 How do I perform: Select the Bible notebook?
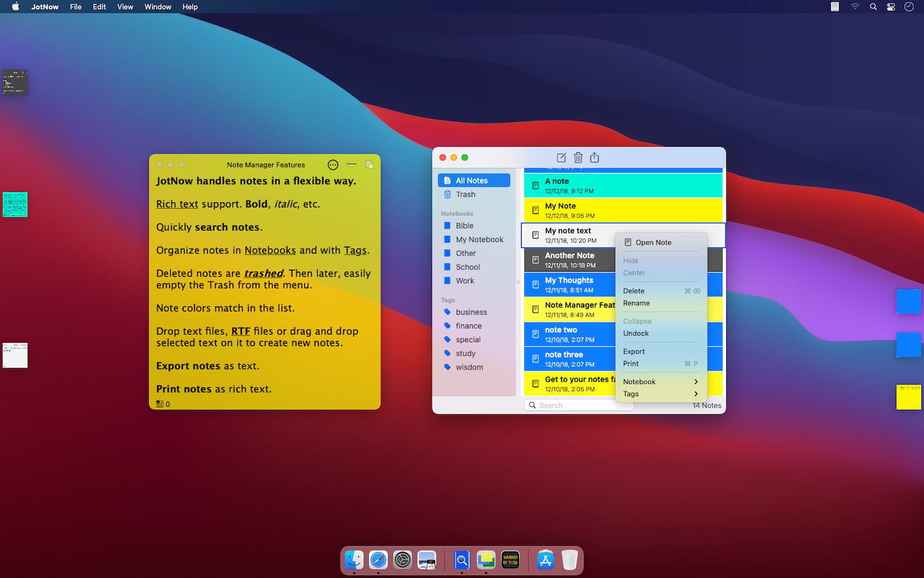click(465, 226)
